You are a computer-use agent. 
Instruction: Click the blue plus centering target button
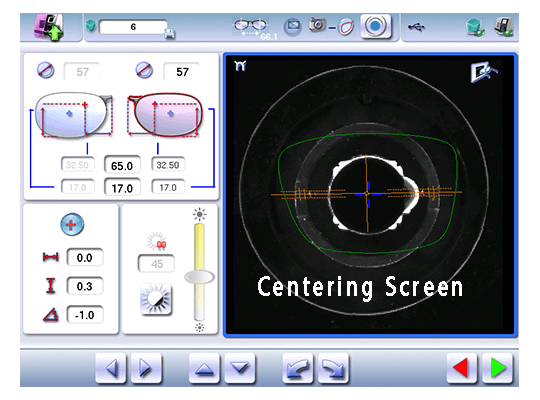(x=72, y=225)
